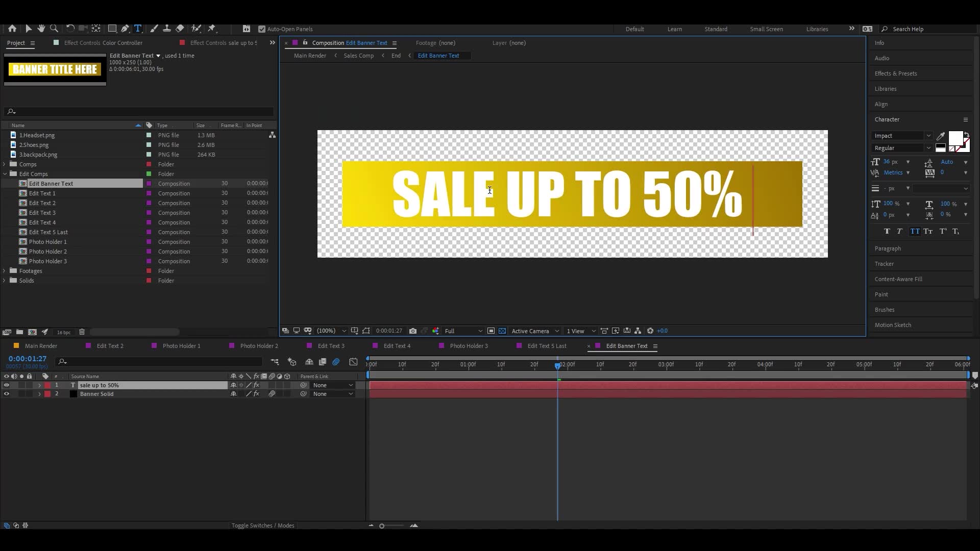Toggle visibility of Banner Solid layer
The height and width of the screenshot is (551, 980).
(6, 393)
